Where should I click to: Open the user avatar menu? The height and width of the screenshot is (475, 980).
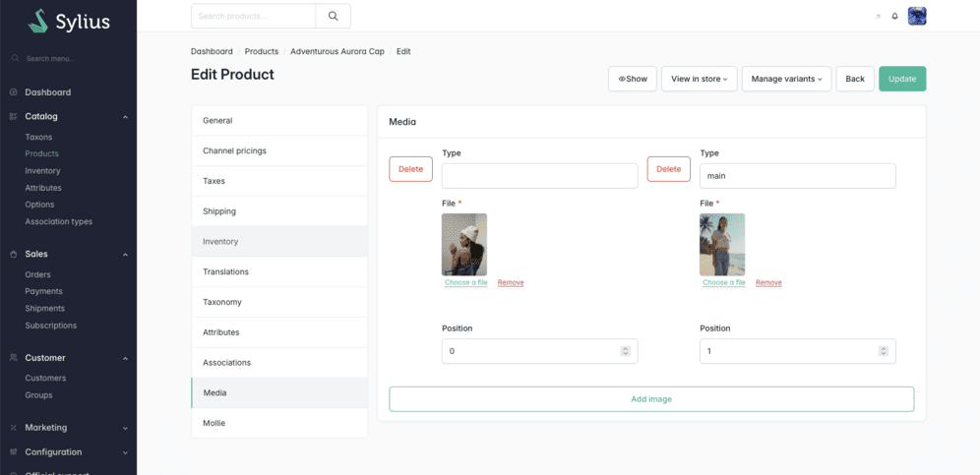click(917, 17)
